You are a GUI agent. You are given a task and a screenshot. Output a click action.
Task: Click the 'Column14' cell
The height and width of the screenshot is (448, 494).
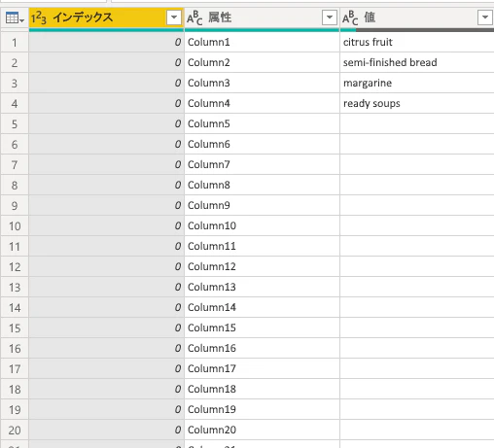click(262, 307)
